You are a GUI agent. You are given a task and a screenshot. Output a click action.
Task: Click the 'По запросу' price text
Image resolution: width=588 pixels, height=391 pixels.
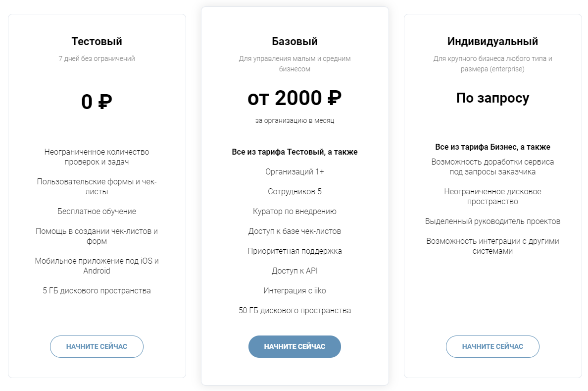tap(492, 98)
